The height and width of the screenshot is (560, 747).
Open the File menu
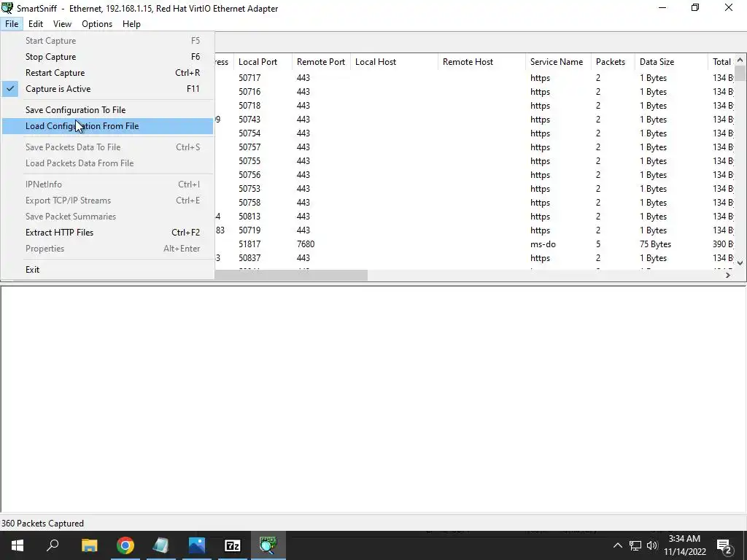[x=12, y=24]
